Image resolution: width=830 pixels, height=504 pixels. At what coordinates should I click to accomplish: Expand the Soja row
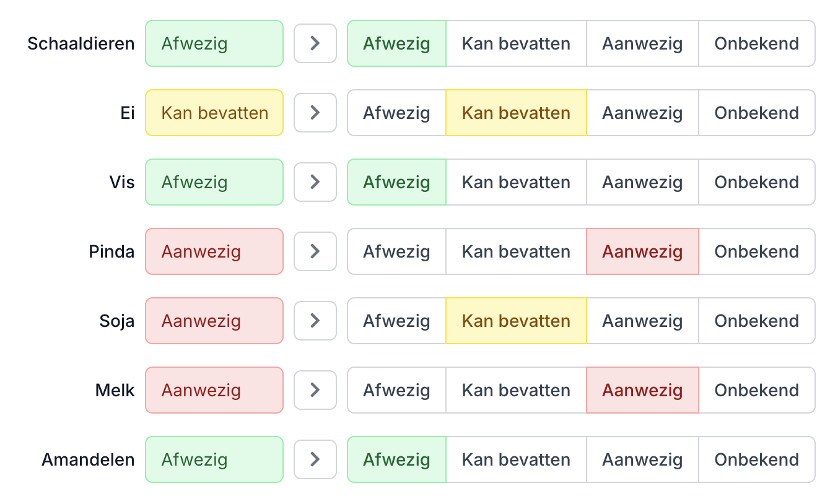pyautogui.click(x=315, y=321)
